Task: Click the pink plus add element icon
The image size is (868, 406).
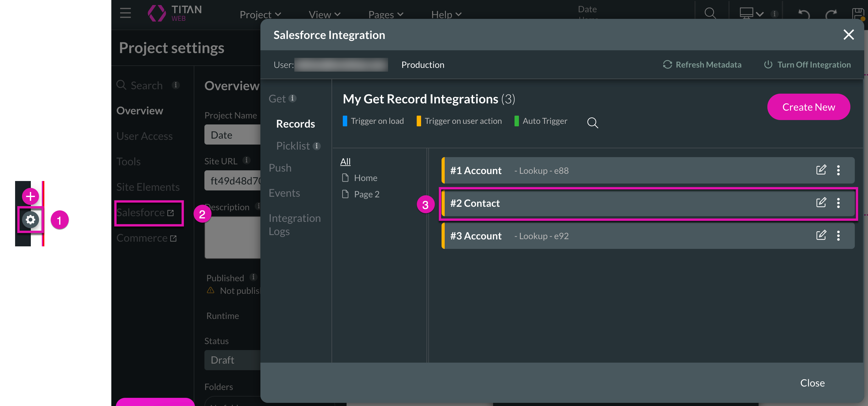Action: coord(30,196)
